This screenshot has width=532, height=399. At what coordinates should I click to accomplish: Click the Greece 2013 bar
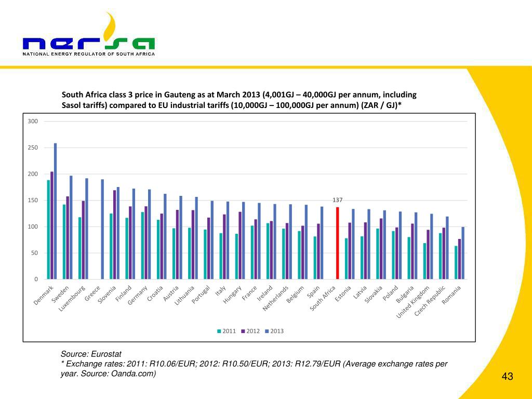[x=102, y=229]
